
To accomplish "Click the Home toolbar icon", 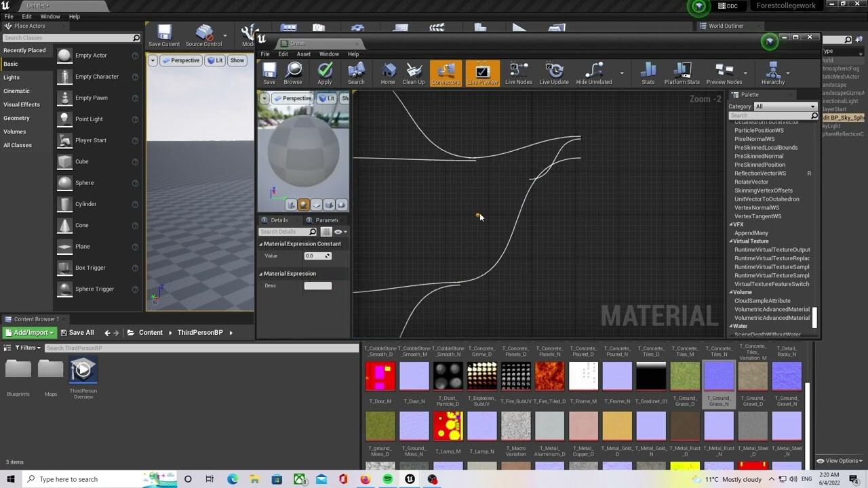I will click(x=387, y=73).
